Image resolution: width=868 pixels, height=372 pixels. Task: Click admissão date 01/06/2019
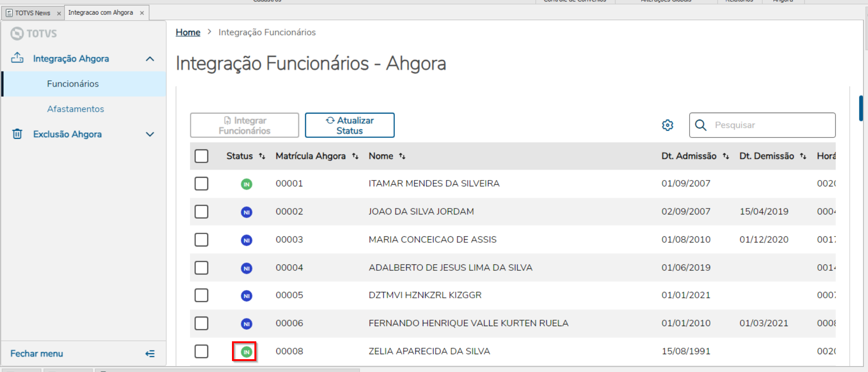686,268
